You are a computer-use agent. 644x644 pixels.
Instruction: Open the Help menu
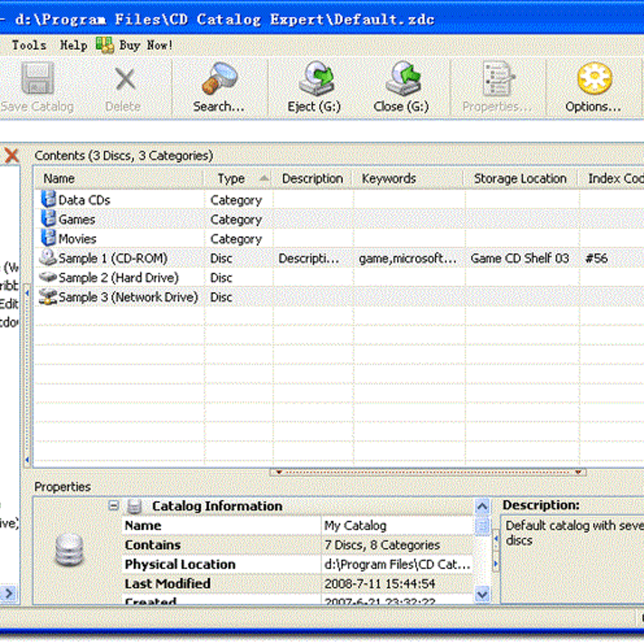[x=73, y=45]
